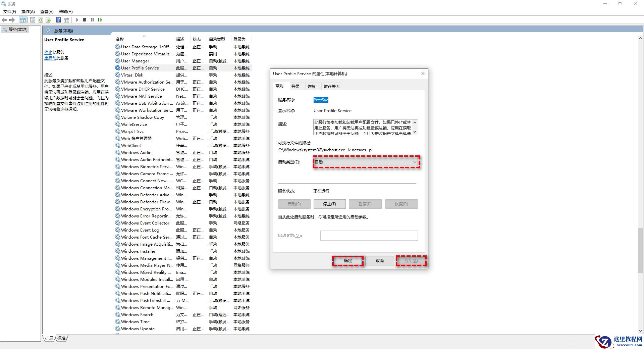Image resolution: width=644 pixels, height=349 pixels.
Task: Click the gear icon beside WebClient
Action: coord(117,145)
